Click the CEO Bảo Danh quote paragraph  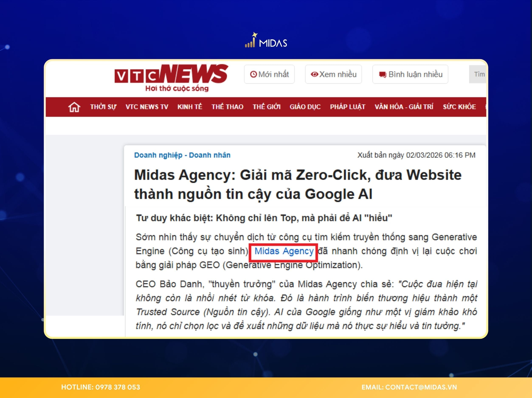[x=306, y=305]
